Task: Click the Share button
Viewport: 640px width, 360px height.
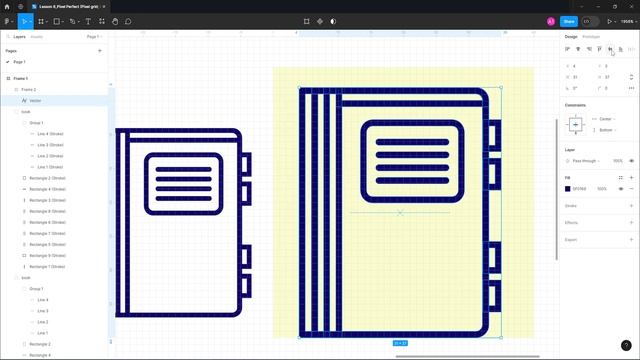Action: (569, 21)
